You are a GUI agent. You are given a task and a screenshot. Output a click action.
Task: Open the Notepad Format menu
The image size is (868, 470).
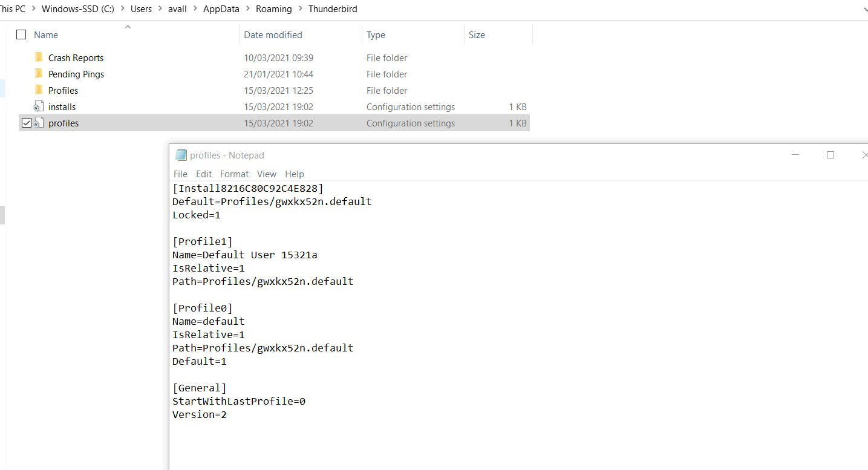(x=234, y=174)
